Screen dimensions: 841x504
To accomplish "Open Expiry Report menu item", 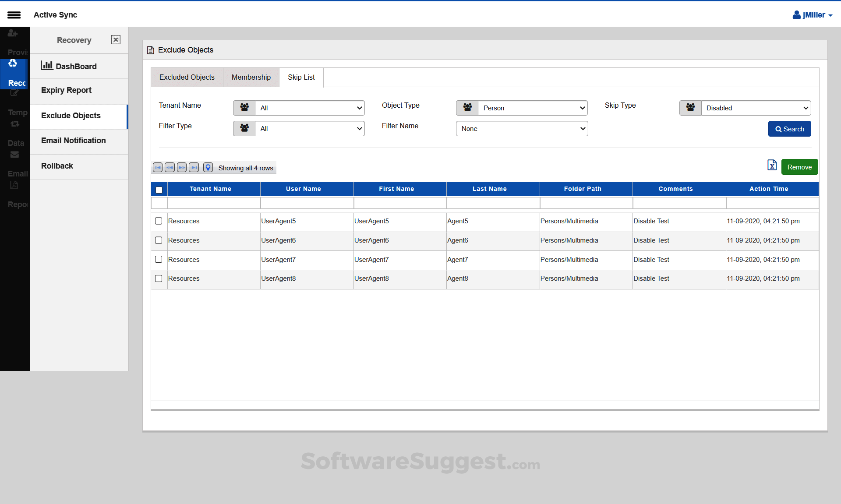I will pyautogui.click(x=66, y=90).
